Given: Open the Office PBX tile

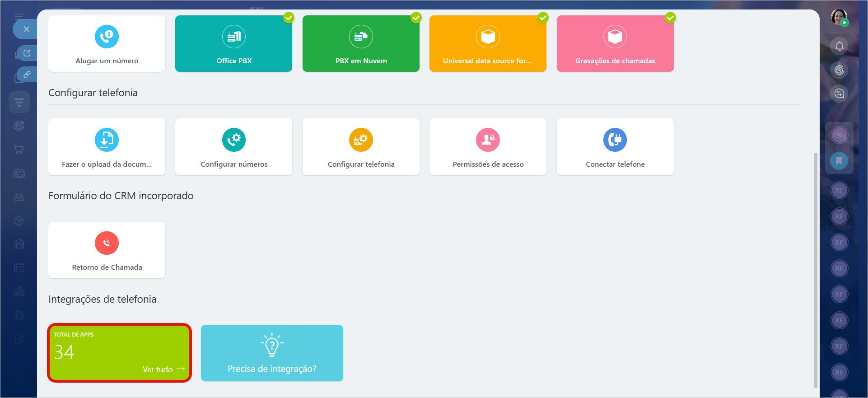Looking at the screenshot, I should tap(233, 44).
